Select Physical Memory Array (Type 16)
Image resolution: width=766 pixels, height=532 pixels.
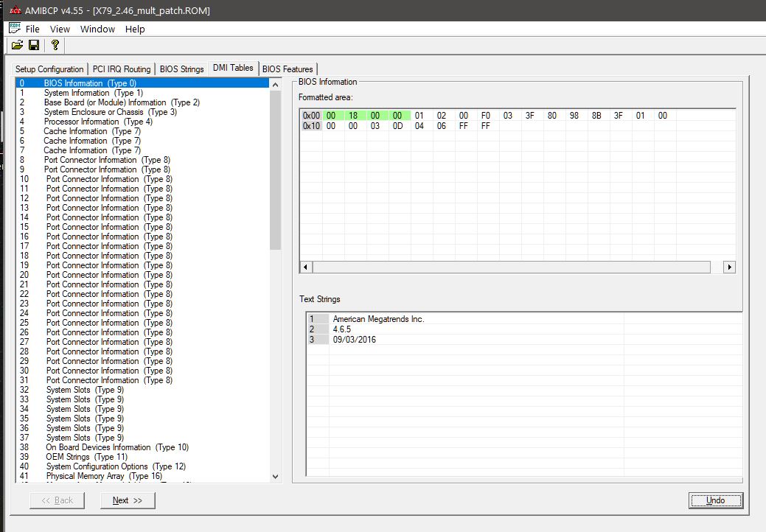104,476
